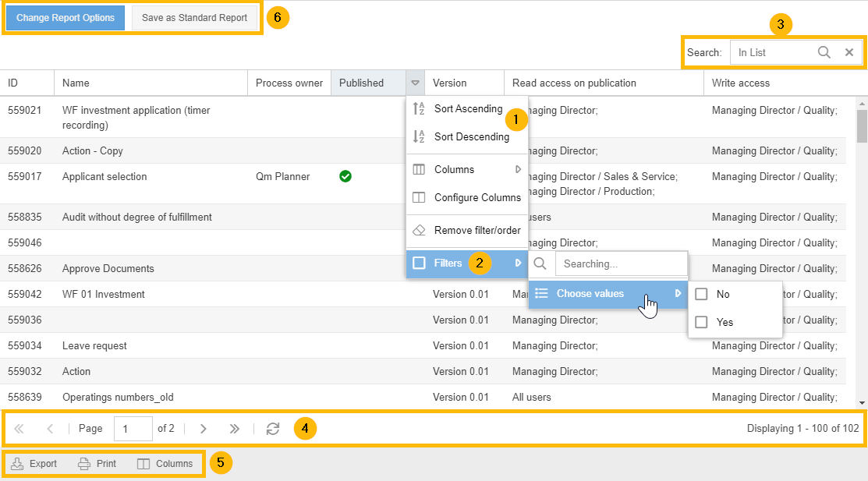
Task: Expand the Columns submenu
Action: tap(468, 170)
